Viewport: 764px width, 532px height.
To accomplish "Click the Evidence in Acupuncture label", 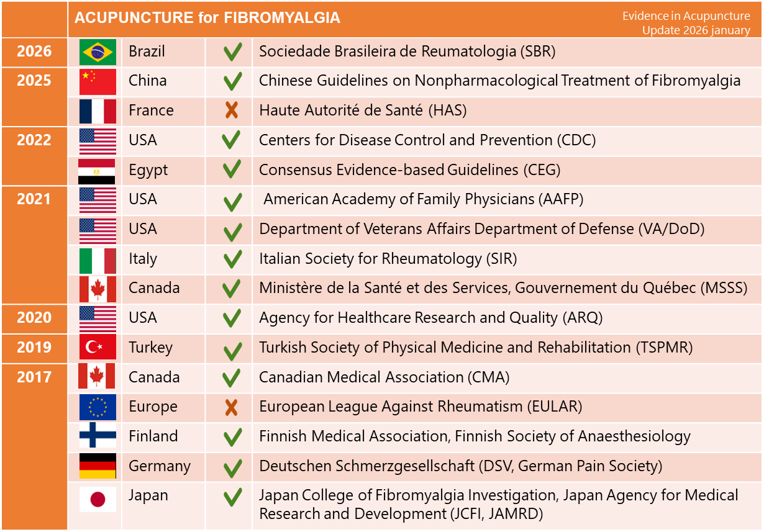I will 686,16.
